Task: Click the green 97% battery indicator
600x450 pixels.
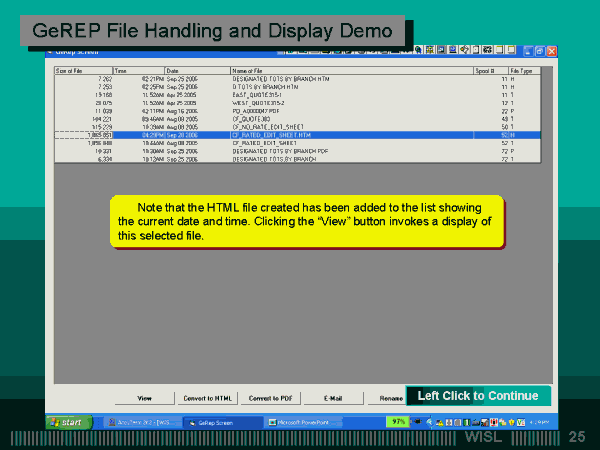Action: pos(399,422)
